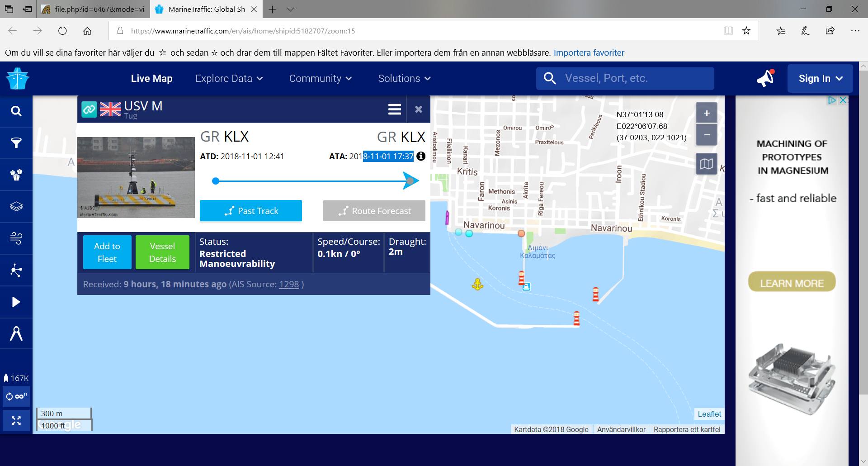Screen dimensions: 868x466
Task: Click the density maps network icon
Action: coord(16,271)
